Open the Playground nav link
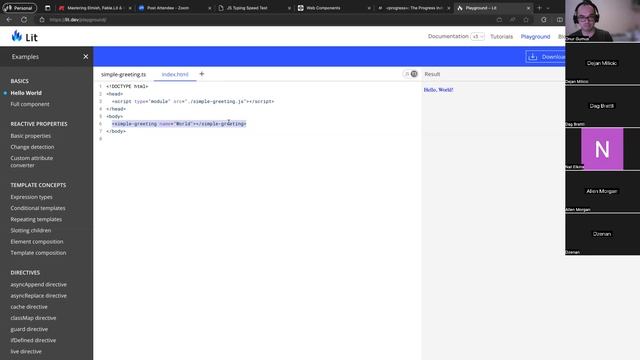This screenshot has width=640, height=360. 535,36
